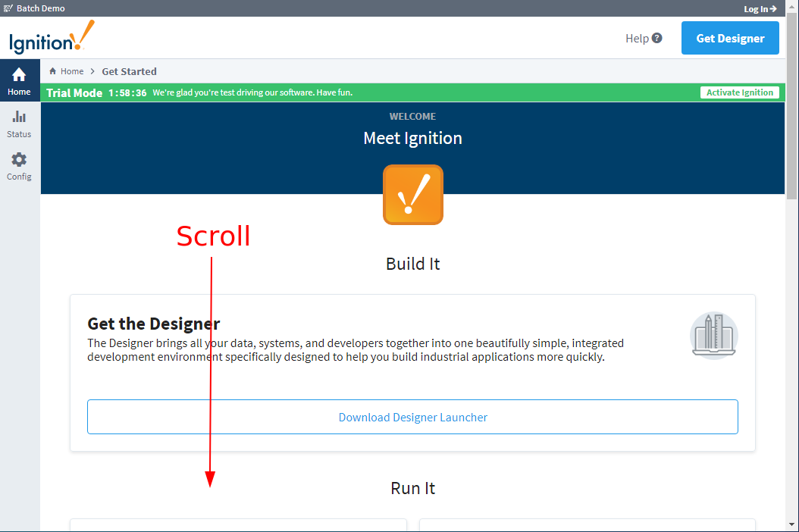Open the Status page from the sidebar

pyautogui.click(x=19, y=124)
